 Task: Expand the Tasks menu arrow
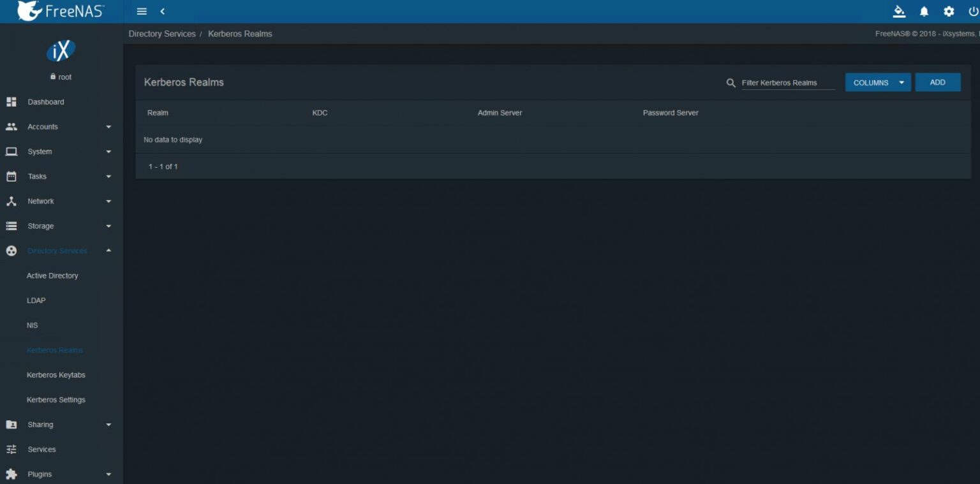[108, 177]
